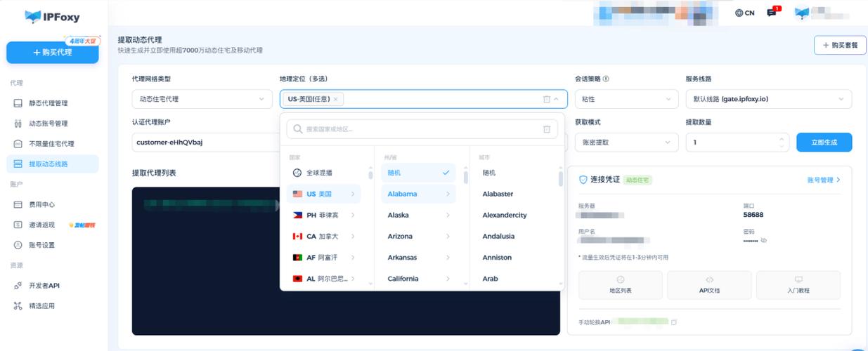Click the 购买代理 button in sidebar
The width and height of the screenshot is (868, 351).
(x=53, y=53)
